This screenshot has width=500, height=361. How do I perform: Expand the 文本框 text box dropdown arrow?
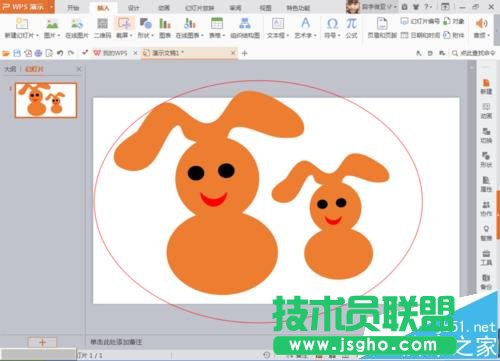coord(287,35)
